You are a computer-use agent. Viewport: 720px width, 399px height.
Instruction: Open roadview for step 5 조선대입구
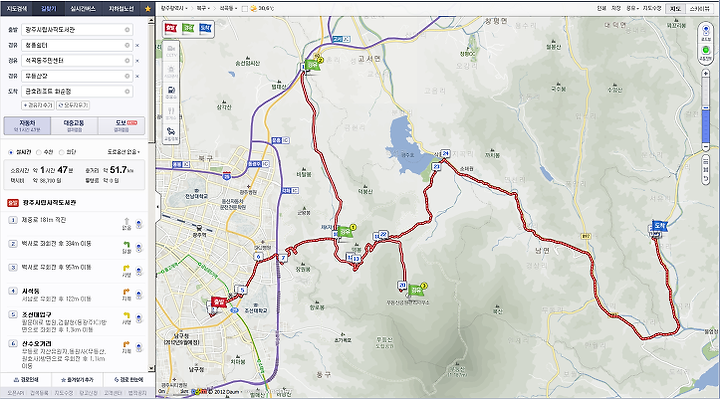139,318
